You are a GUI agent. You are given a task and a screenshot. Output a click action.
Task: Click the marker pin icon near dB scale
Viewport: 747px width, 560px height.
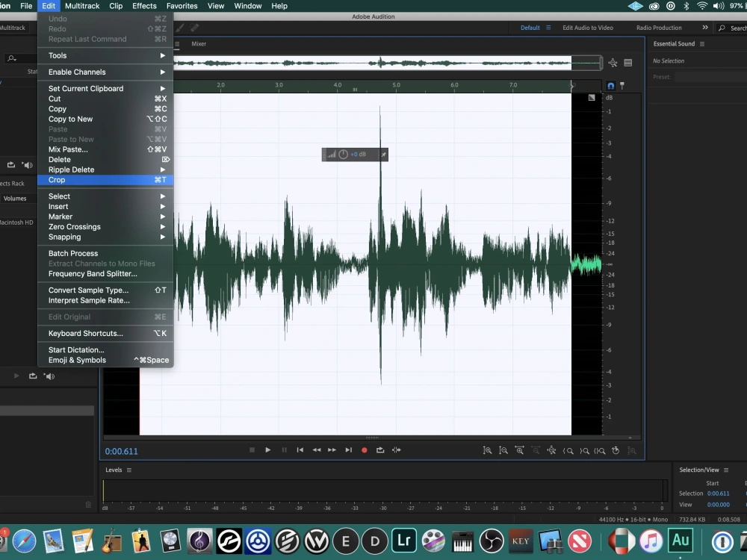pos(622,86)
